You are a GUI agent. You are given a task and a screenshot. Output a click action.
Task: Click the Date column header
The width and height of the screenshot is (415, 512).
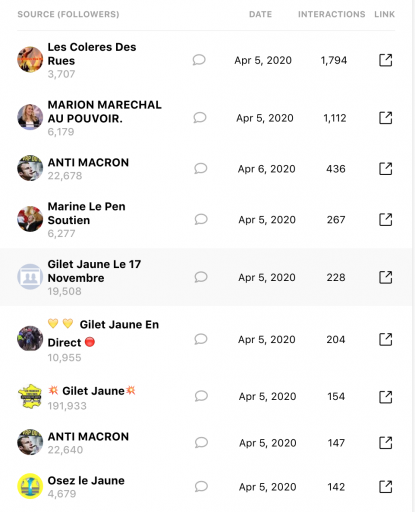(261, 14)
